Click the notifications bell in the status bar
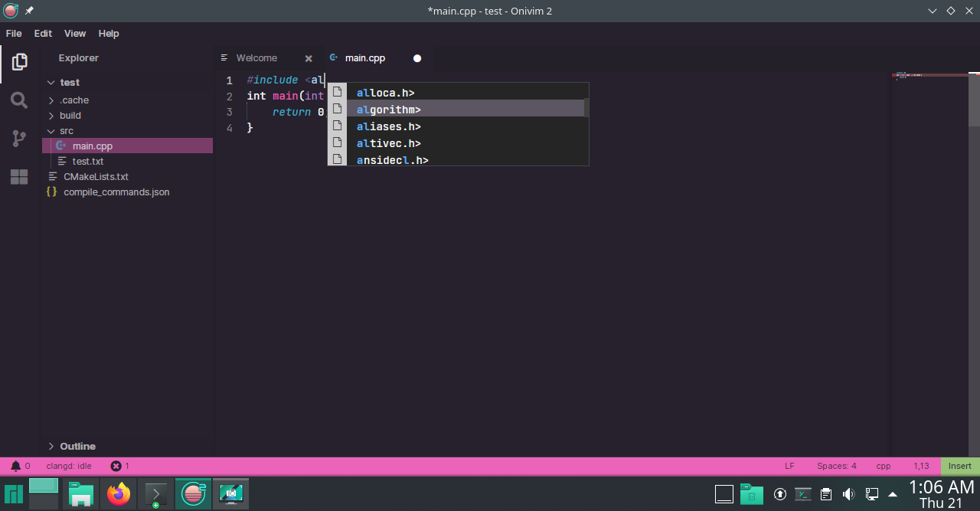980x511 pixels. tap(17, 465)
